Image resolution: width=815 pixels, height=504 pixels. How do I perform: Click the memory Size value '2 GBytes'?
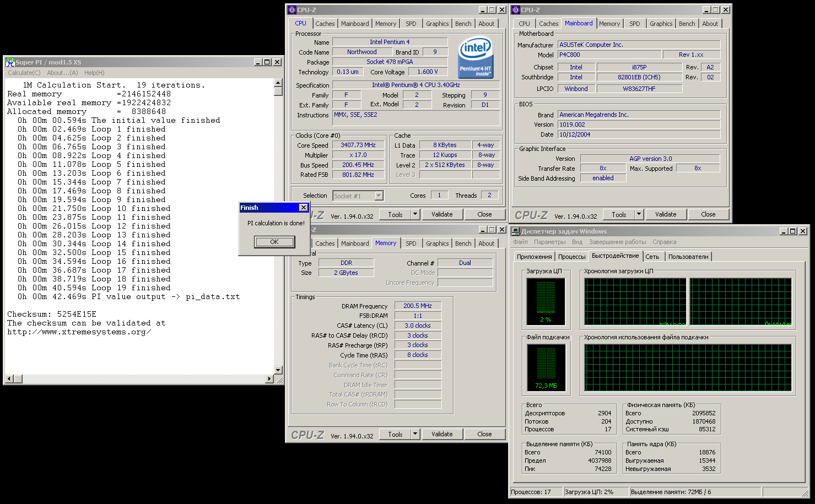(346, 273)
